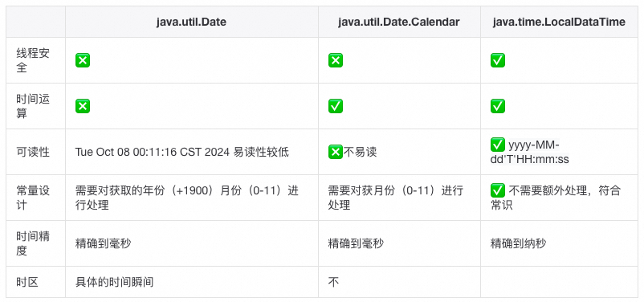The width and height of the screenshot is (644, 302).
Task: Click the 常量设计 row label
Action: pyautogui.click(x=33, y=198)
